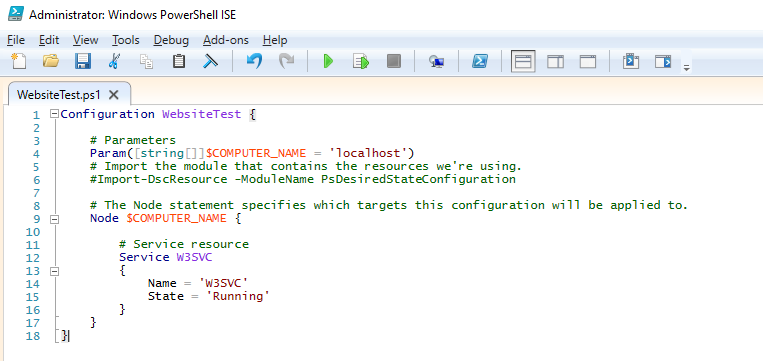
Task: Show Script Pane Right layout
Action: (555, 61)
